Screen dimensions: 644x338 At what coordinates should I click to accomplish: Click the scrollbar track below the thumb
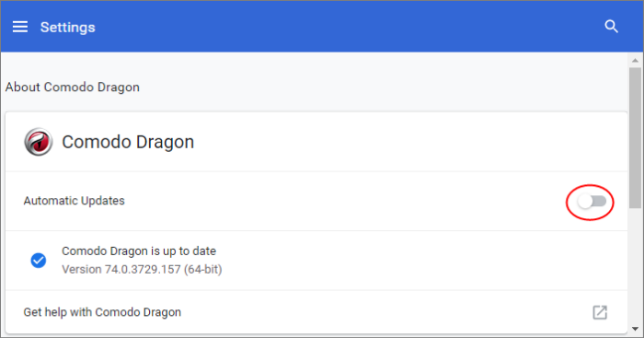click(x=636, y=267)
